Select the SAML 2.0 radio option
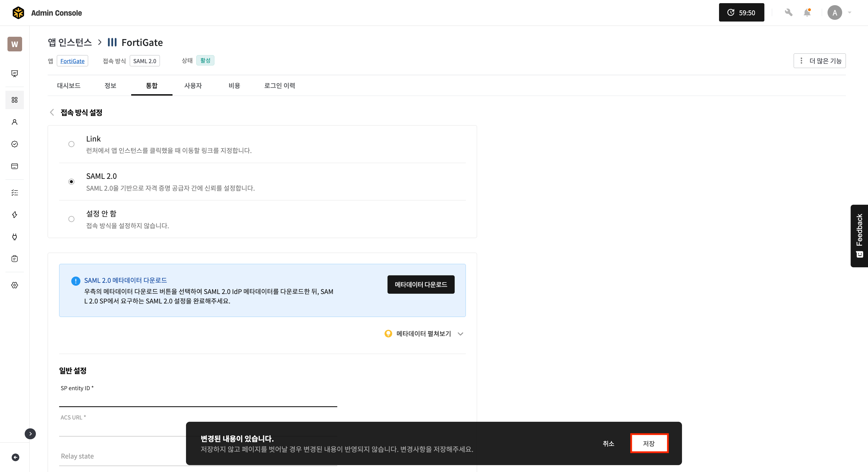Screen dimensions: 868x472 (x=71, y=182)
